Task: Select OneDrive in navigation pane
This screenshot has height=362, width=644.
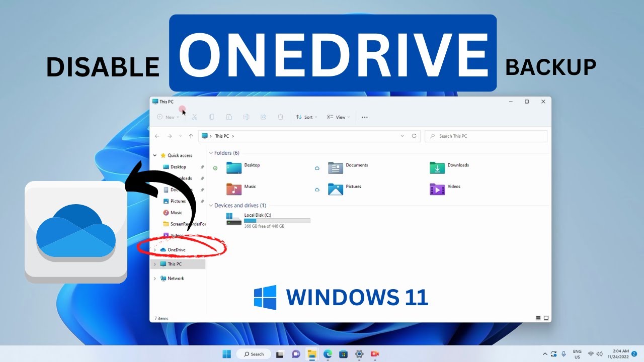Action: click(x=173, y=250)
